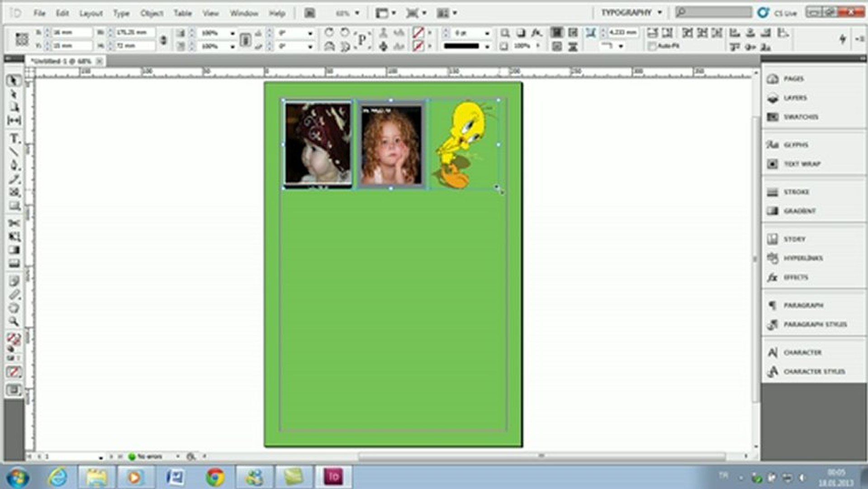The width and height of the screenshot is (868, 489).
Task: Select the yellow Tweety bird image
Action: pyautogui.click(x=464, y=144)
